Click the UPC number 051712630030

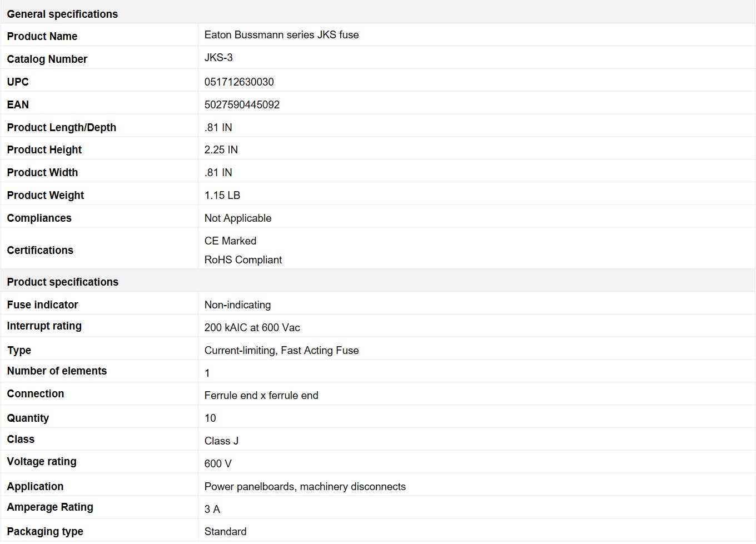point(239,82)
